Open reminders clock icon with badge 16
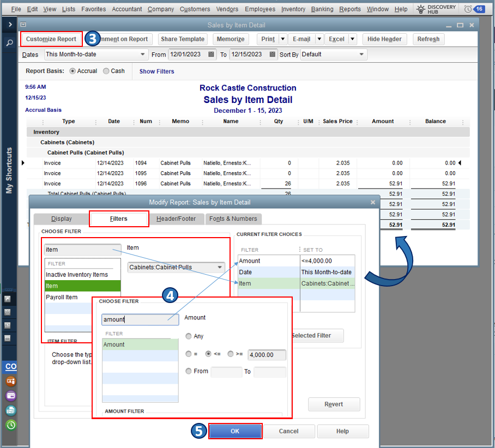 point(468,9)
